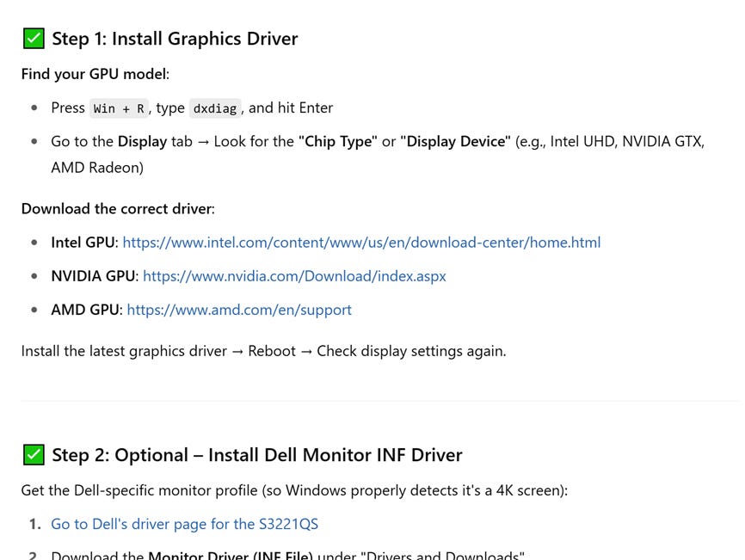Screen dimensions: 745x560
Task: Click the 'dxdiag' code snippet
Action: point(215,108)
